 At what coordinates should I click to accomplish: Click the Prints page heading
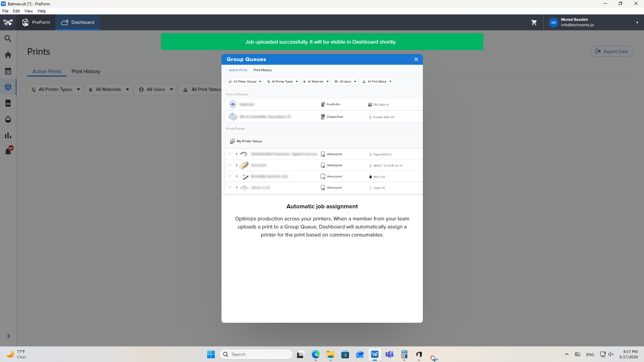[39, 52]
